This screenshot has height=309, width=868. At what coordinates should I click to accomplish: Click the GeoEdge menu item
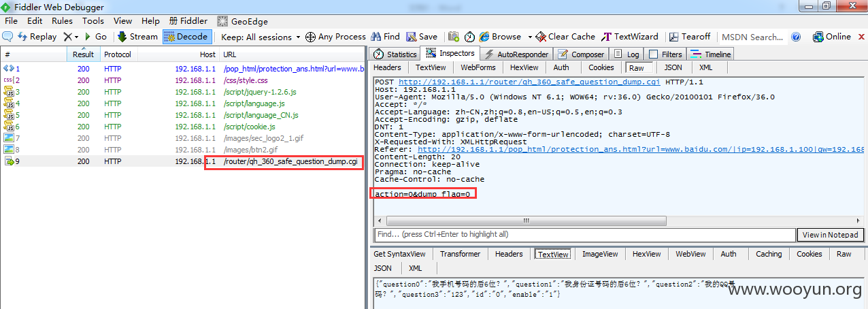click(243, 21)
